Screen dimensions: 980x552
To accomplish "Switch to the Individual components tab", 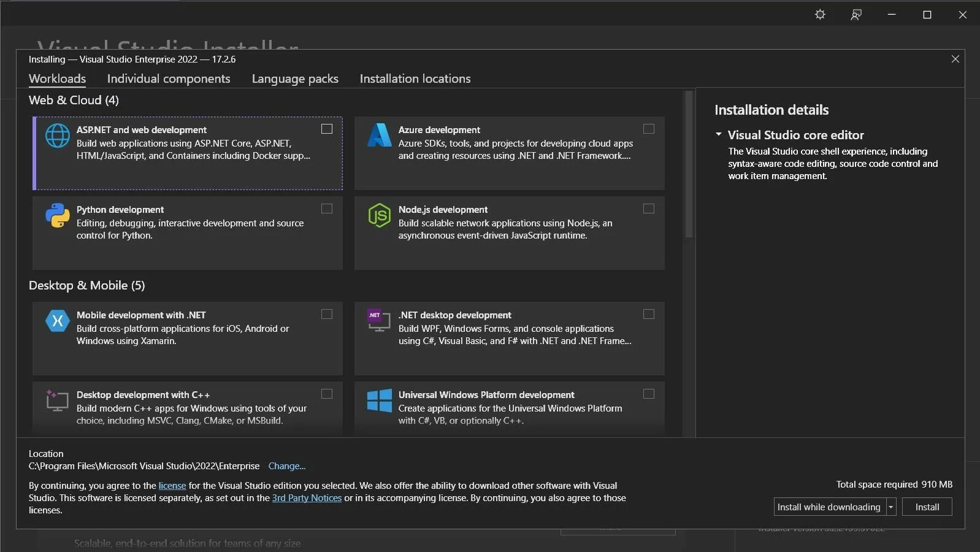I will [169, 79].
